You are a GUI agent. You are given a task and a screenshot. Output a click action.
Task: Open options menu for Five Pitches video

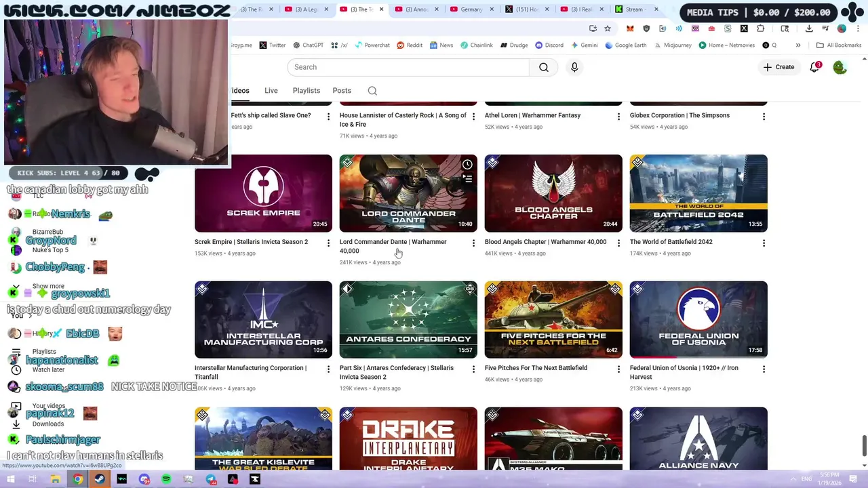pyautogui.click(x=618, y=369)
